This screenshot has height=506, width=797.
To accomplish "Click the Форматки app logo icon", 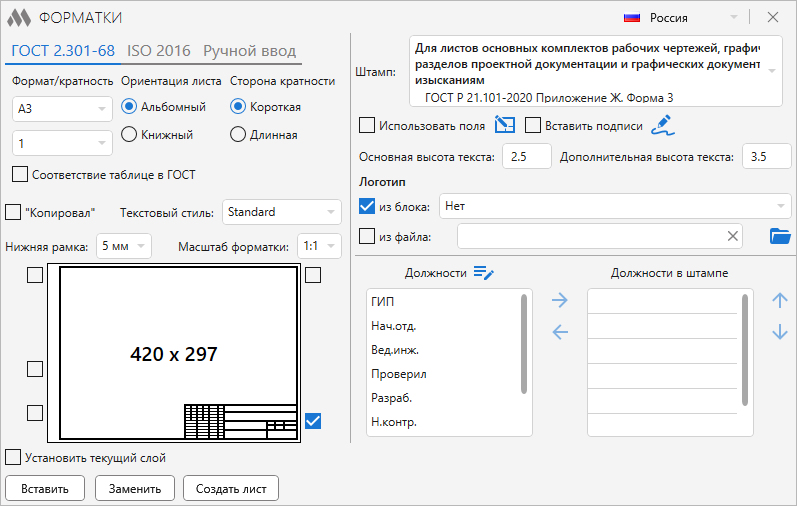I will tap(19, 18).
